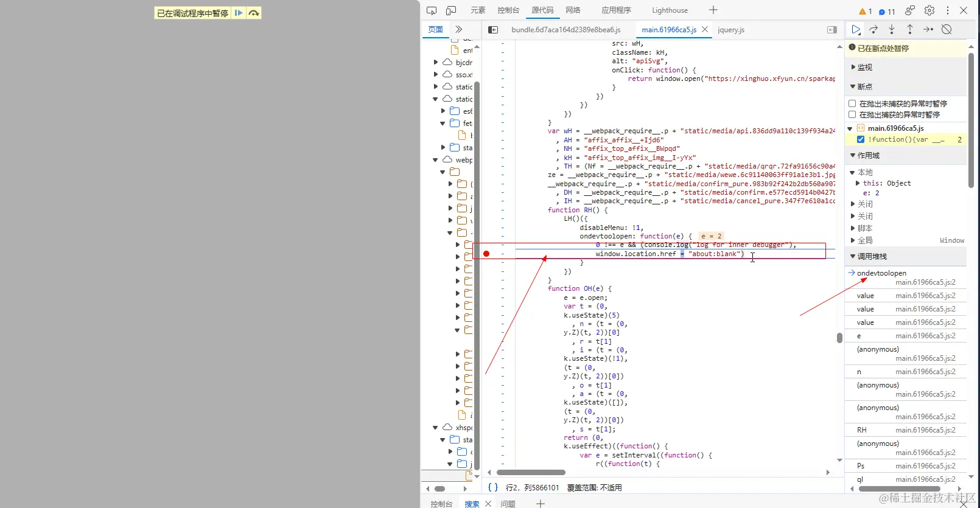The width and height of the screenshot is (980, 508).
Task: Select the n call stack frame
Action: point(906,372)
